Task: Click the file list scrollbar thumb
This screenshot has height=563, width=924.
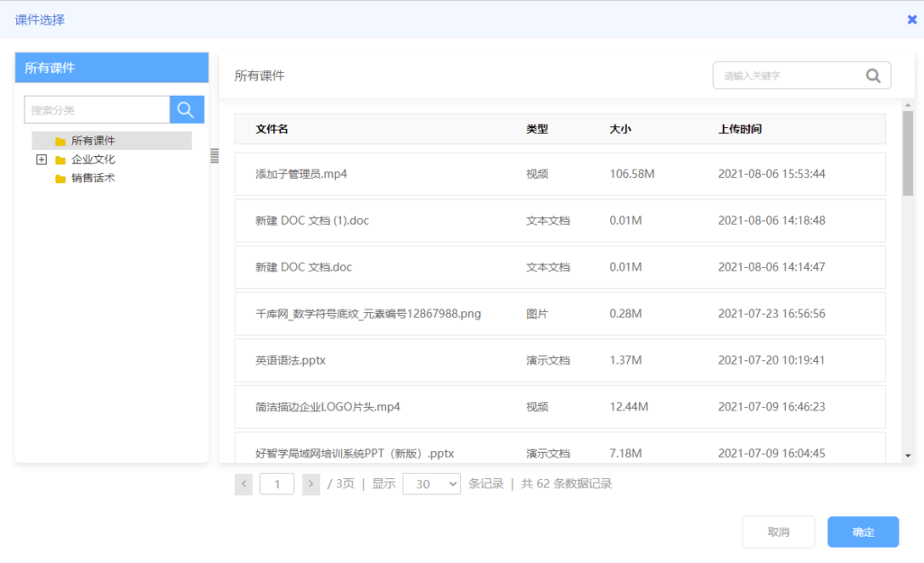Action: 908,153
